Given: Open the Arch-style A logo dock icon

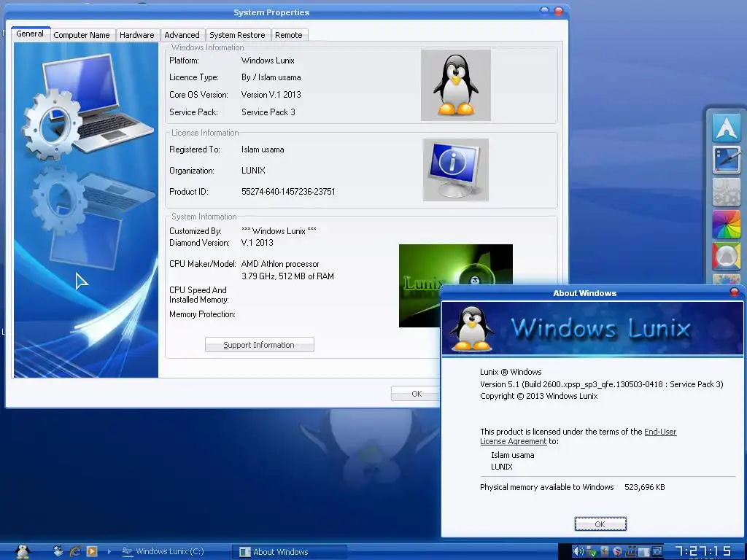Looking at the screenshot, I should 726,128.
